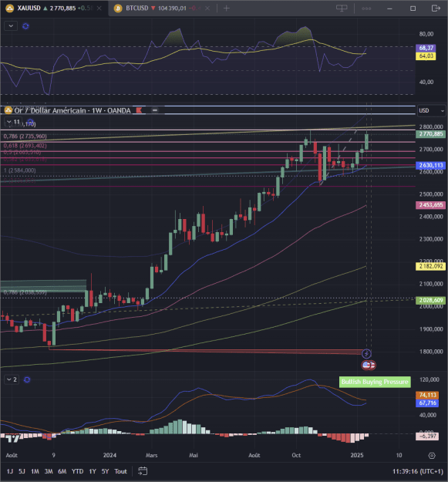Image resolution: width=448 pixels, height=482 pixels.
Task: Click the lightning event marker on chart
Action: (x=366, y=354)
